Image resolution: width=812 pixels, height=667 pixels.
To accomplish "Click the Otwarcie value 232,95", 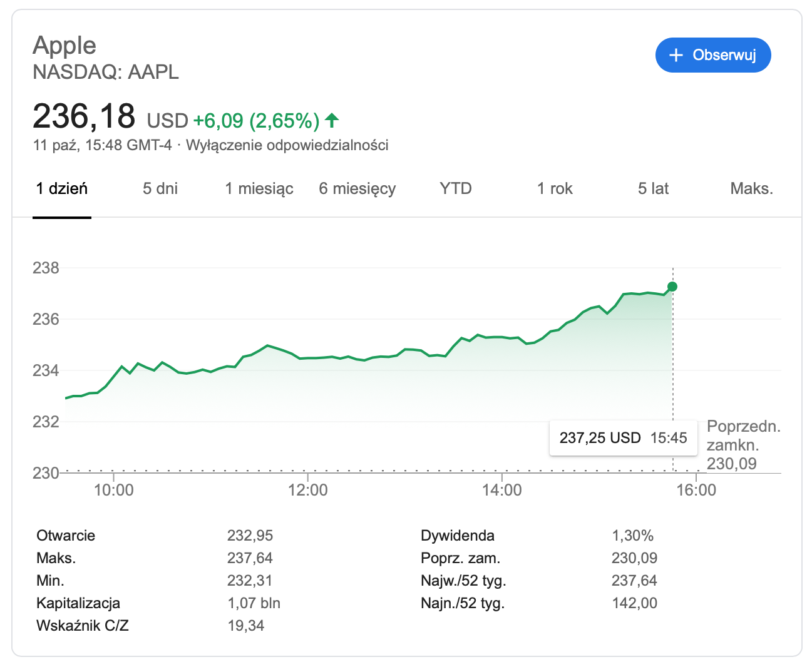I will coord(250,536).
